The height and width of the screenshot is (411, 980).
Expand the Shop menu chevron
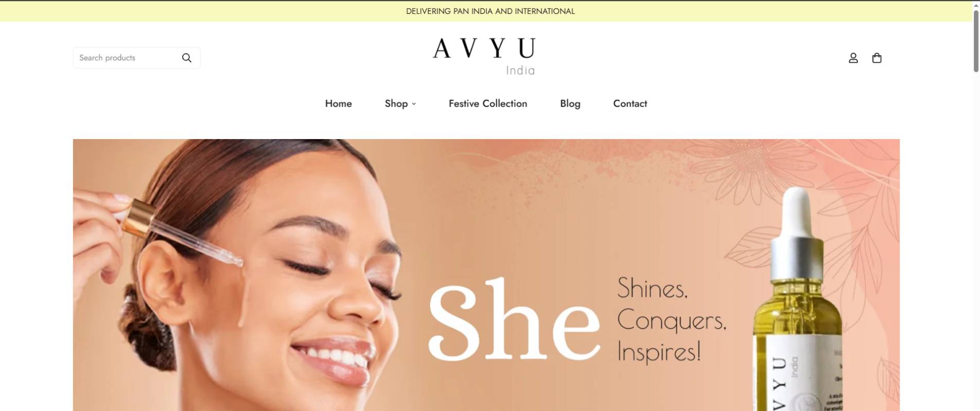(414, 104)
